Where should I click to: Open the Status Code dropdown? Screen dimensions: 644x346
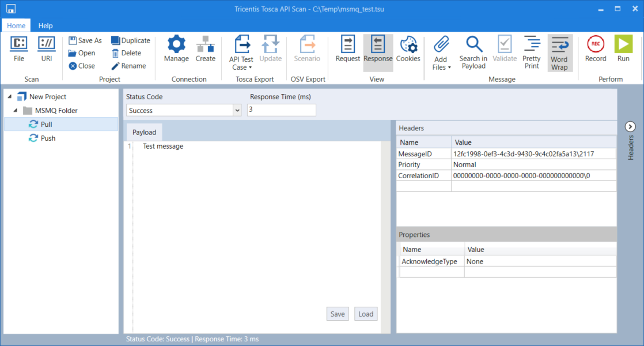(x=237, y=110)
